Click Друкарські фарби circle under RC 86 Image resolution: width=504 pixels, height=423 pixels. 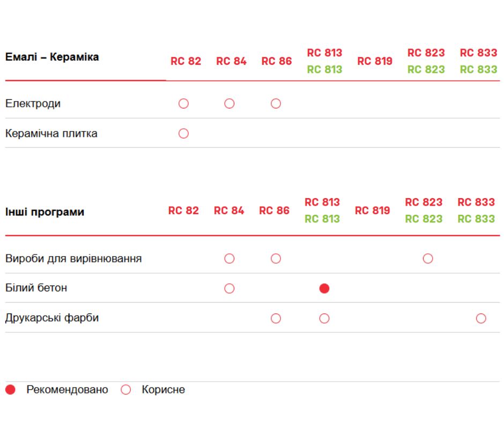(x=276, y=318)
